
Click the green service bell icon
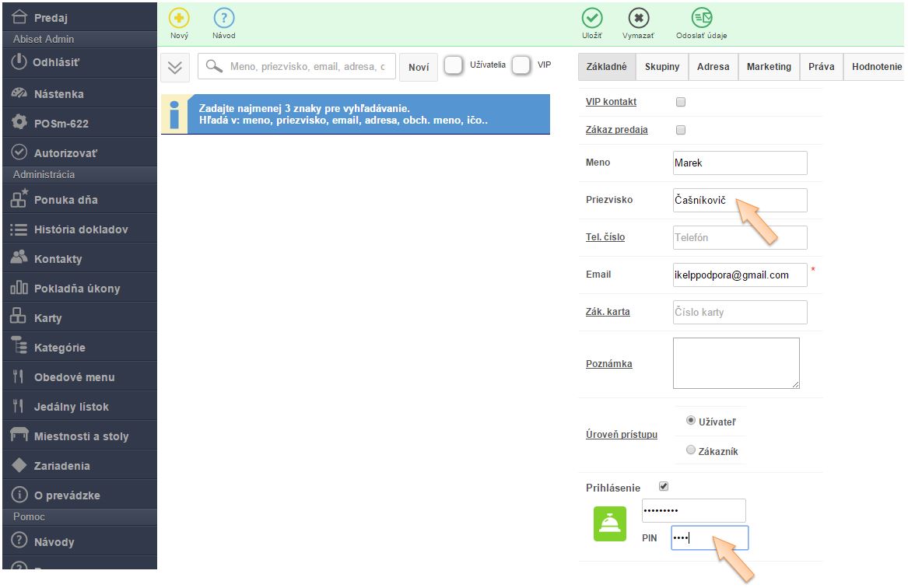click(609, 523)
